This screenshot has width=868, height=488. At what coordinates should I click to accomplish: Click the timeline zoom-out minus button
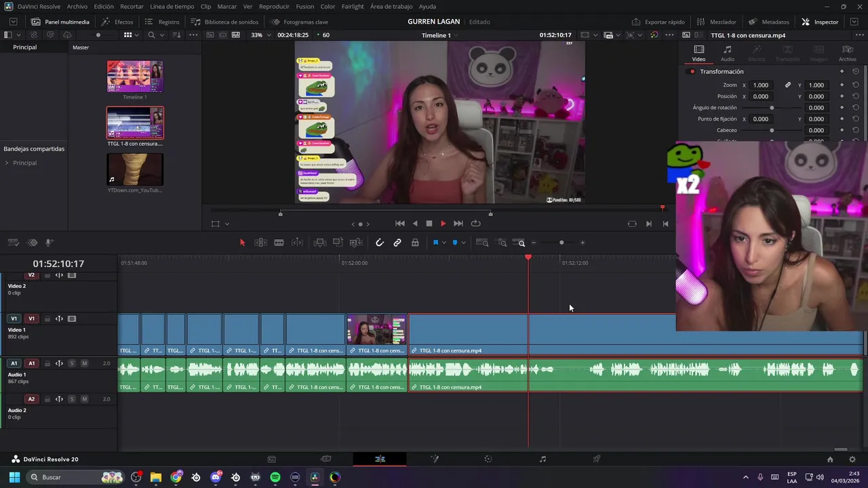click(x=534, y=243)
